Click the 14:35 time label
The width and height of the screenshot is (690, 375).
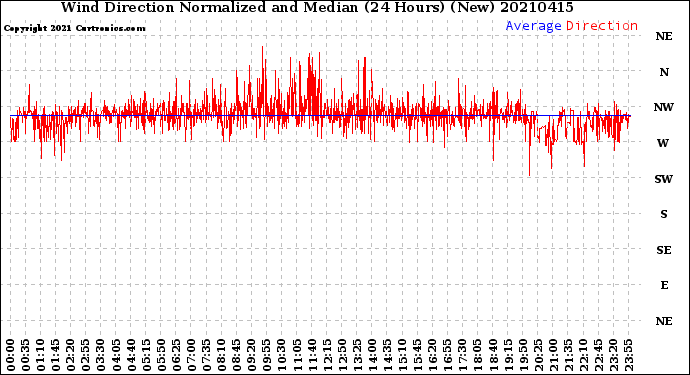pos(387,355)
